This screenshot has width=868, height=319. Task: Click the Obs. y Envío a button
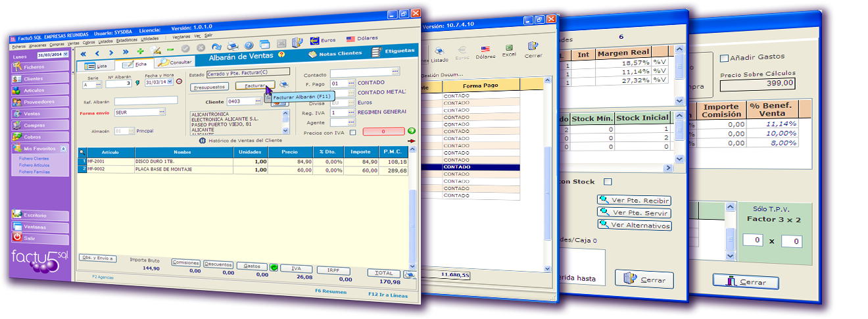tap(97, 258)
